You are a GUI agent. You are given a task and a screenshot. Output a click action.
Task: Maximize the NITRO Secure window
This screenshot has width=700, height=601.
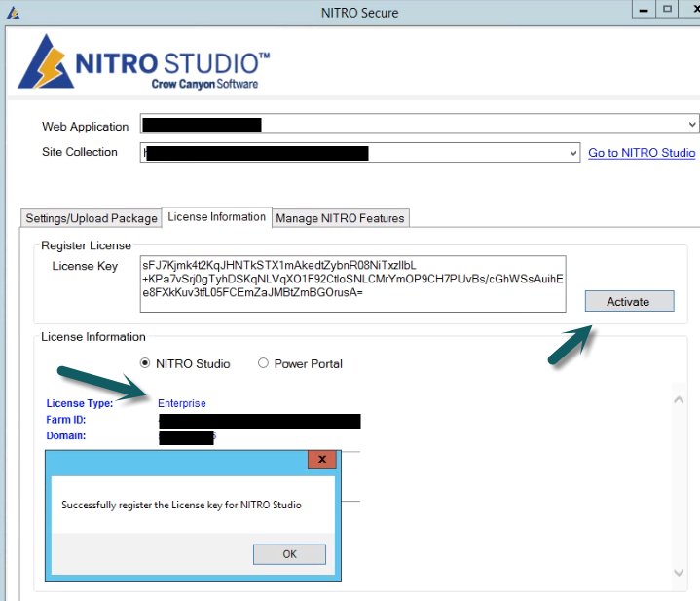(667, 10)
